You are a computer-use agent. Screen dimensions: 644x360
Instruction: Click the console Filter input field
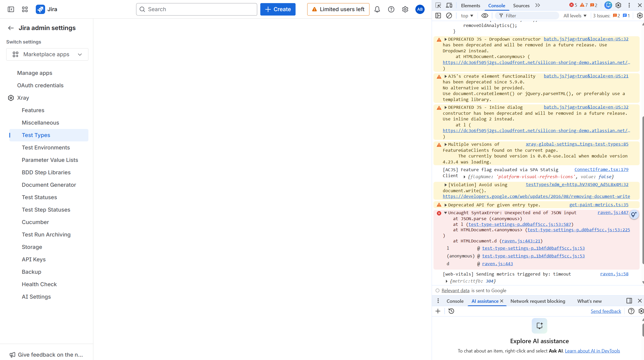pyautogui.click(x=529, y=16)
